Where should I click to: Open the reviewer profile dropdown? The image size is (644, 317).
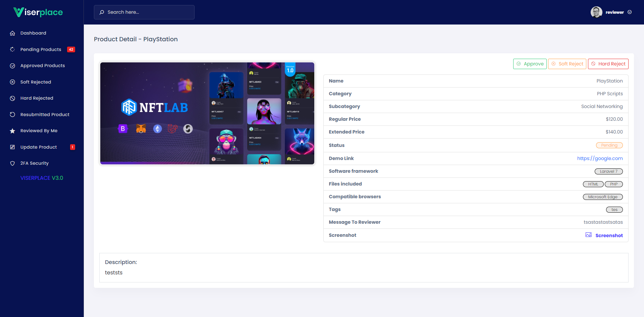click(611, 12)
